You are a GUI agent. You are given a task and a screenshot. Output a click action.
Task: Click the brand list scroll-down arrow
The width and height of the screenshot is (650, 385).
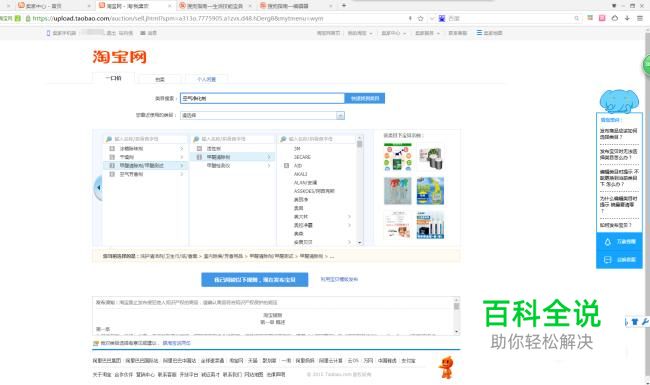pyautogui.click(x=359, y=242)
